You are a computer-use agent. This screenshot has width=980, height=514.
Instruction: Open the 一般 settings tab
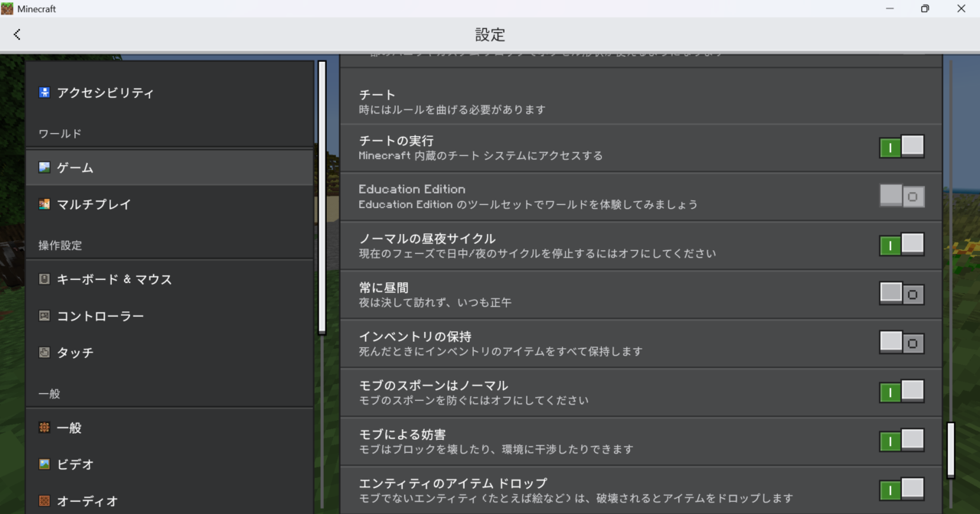tap(169, 428)
